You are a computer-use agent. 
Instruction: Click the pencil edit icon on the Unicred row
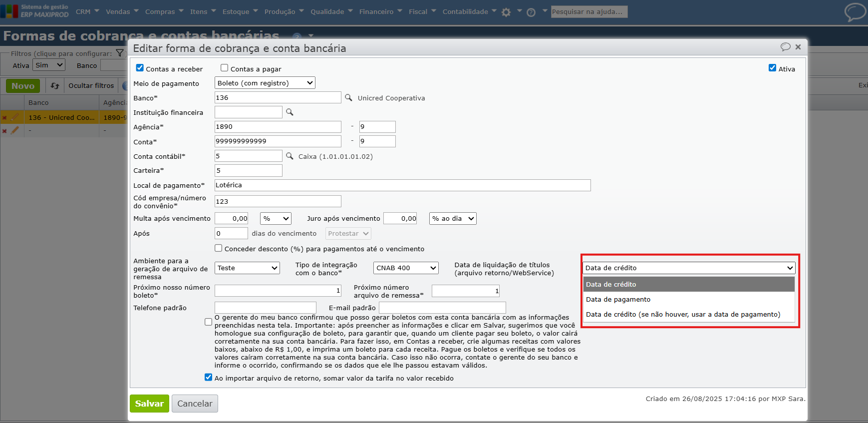coord(15,117)
